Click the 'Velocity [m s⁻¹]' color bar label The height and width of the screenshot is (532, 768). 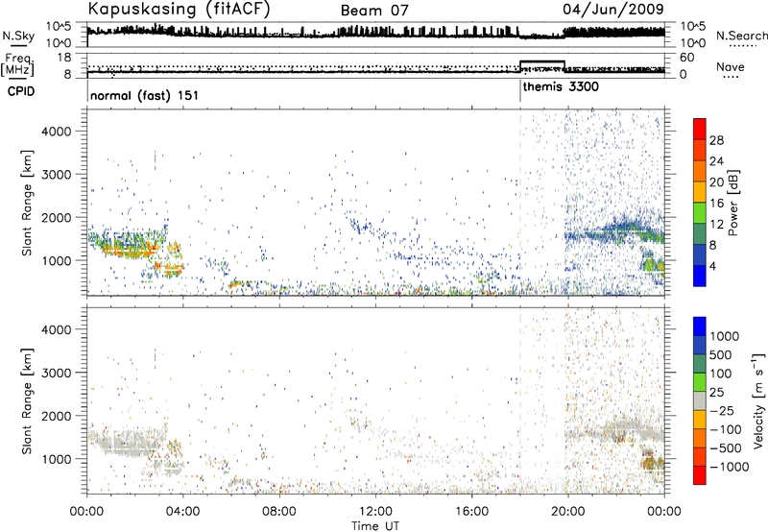click(758, 400)
